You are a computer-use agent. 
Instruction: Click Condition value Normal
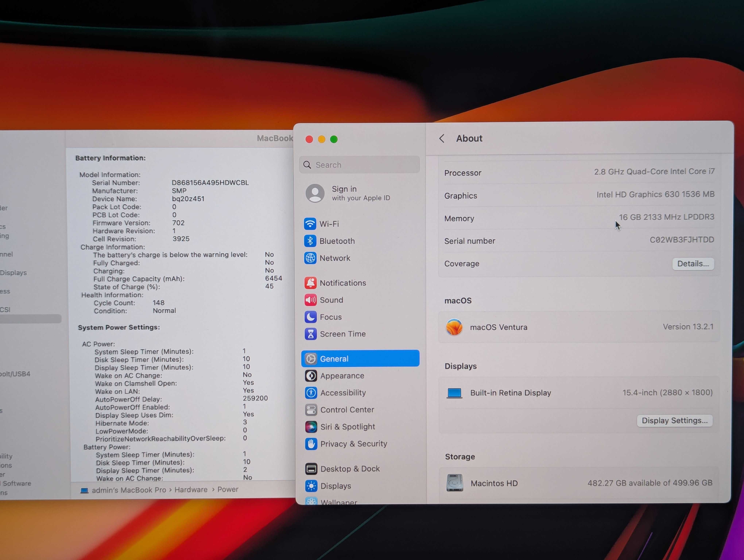click(x=164, y=311)
